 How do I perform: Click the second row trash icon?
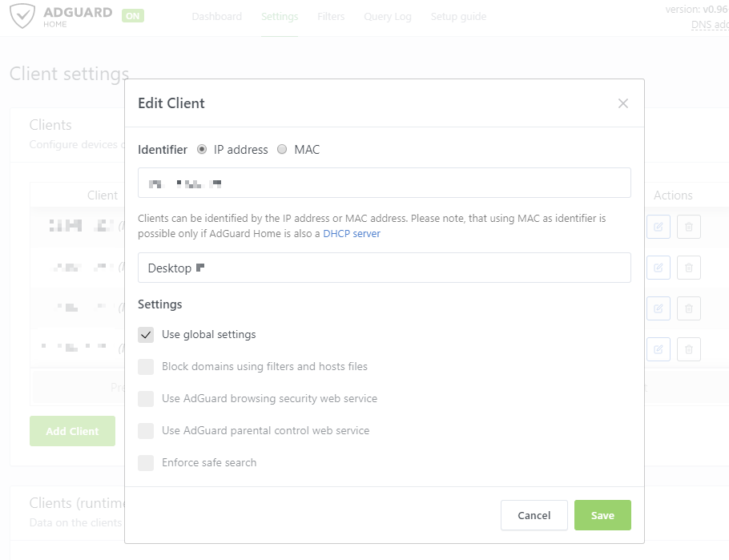point(688,268)
